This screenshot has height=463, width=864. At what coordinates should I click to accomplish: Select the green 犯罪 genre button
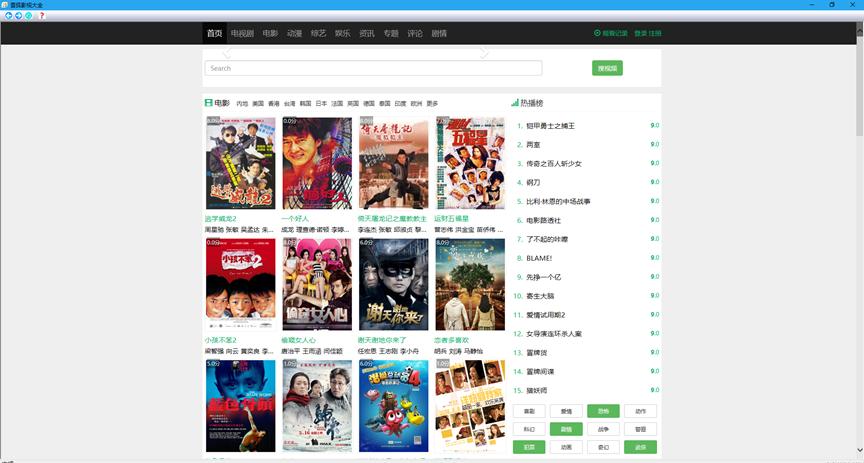pos(529,447)
